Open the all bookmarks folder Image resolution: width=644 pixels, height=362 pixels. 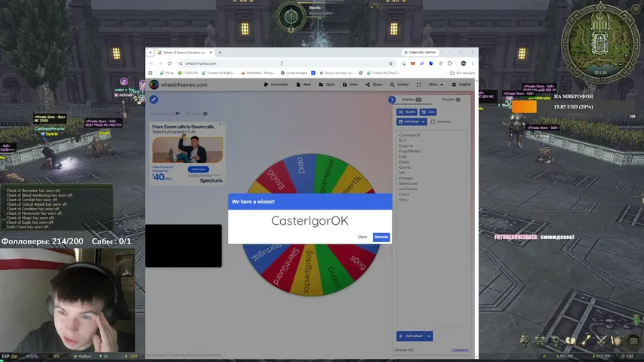(463, 72)
